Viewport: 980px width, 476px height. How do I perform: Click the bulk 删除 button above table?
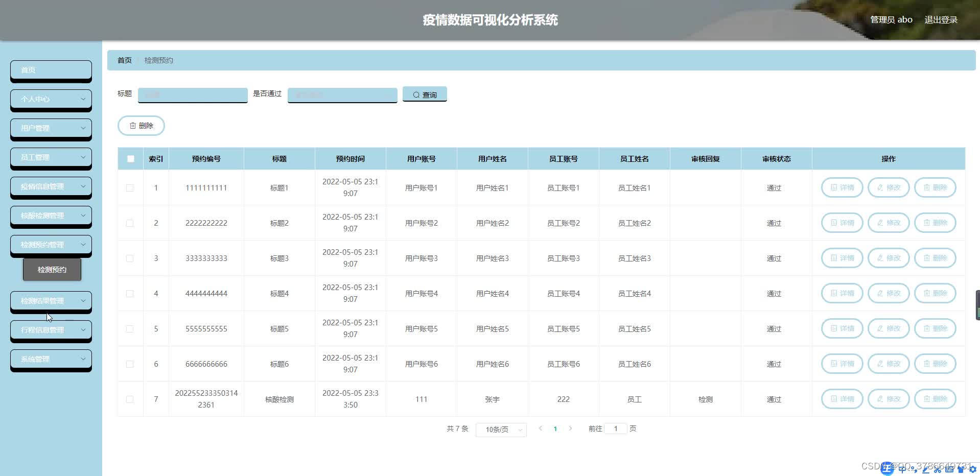coord(141,126)
